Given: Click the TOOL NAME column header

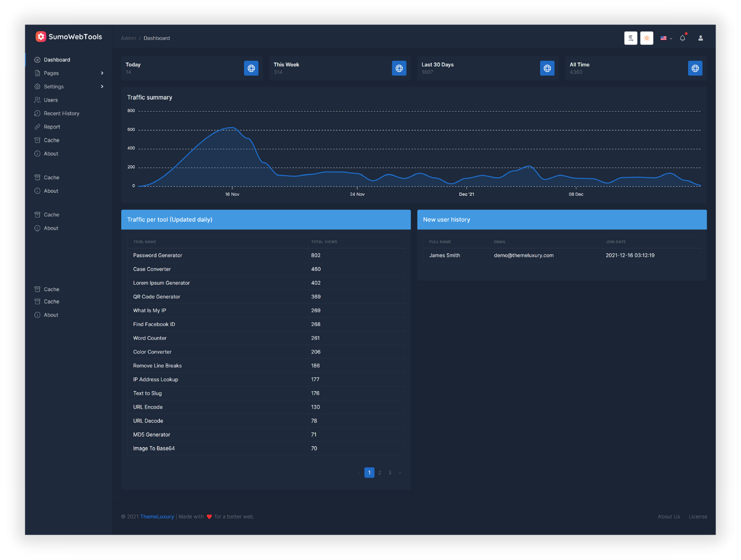Looking at the screenshot, I should click(144, 242).
